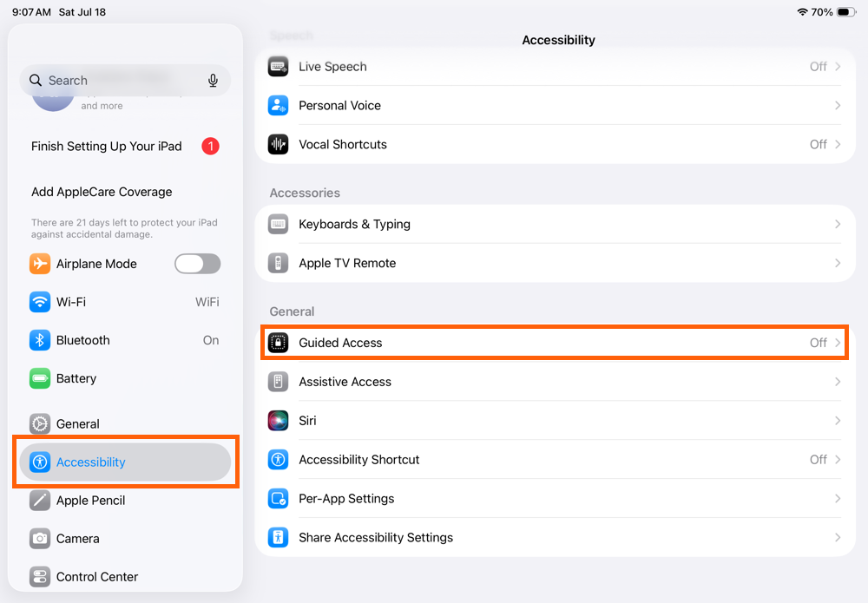Open Share Accessibility Settings via its chevron
The height and width of the screenshot is (603, 868).
click(x=838, y=537)
